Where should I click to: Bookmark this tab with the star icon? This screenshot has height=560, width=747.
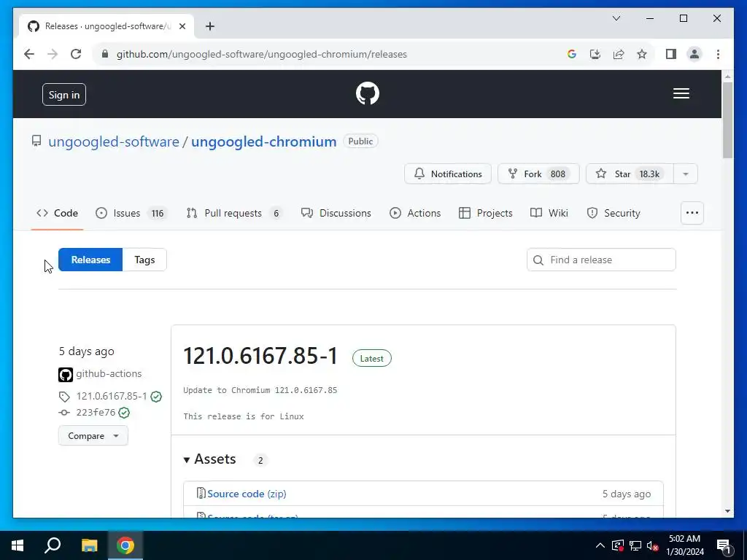[x=642, y=54]
